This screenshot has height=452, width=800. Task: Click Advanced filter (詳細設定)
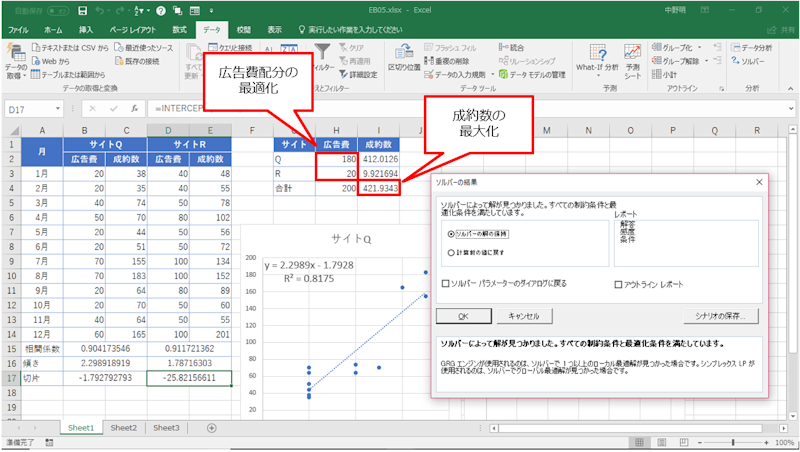click(358, 74)
